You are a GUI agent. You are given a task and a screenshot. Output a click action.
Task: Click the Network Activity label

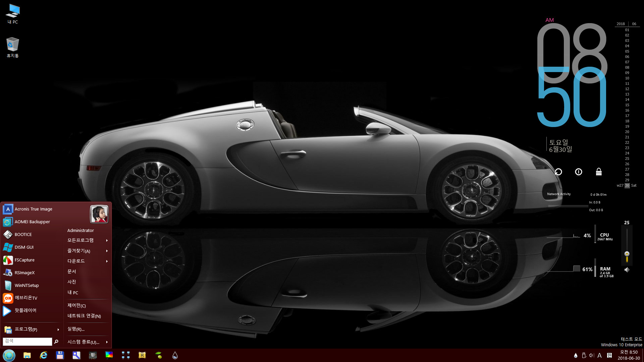[x=559, y=194]
